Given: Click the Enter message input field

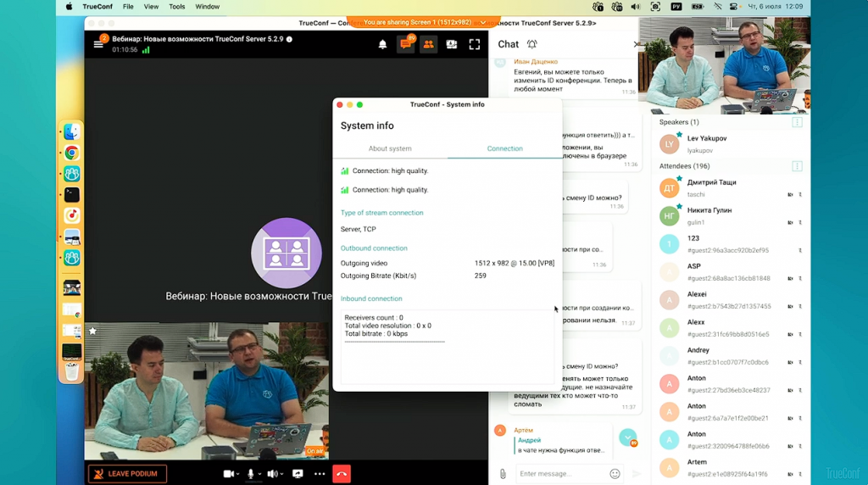Looking at the screenshot, I should click(x=562, y=474).
